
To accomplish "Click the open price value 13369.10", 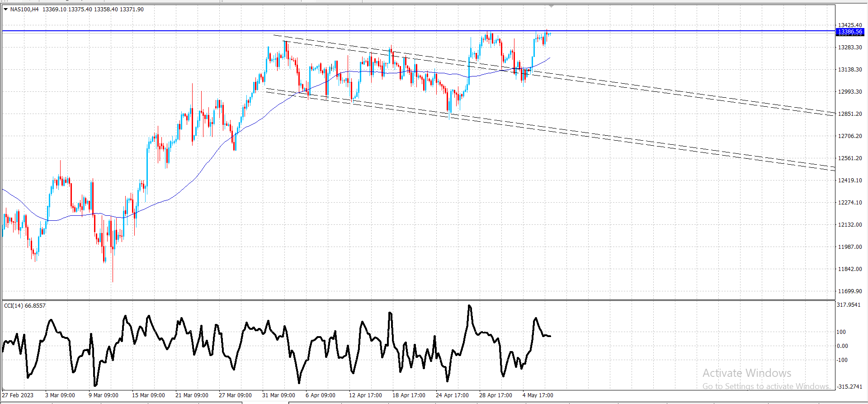I will point(54,9).
